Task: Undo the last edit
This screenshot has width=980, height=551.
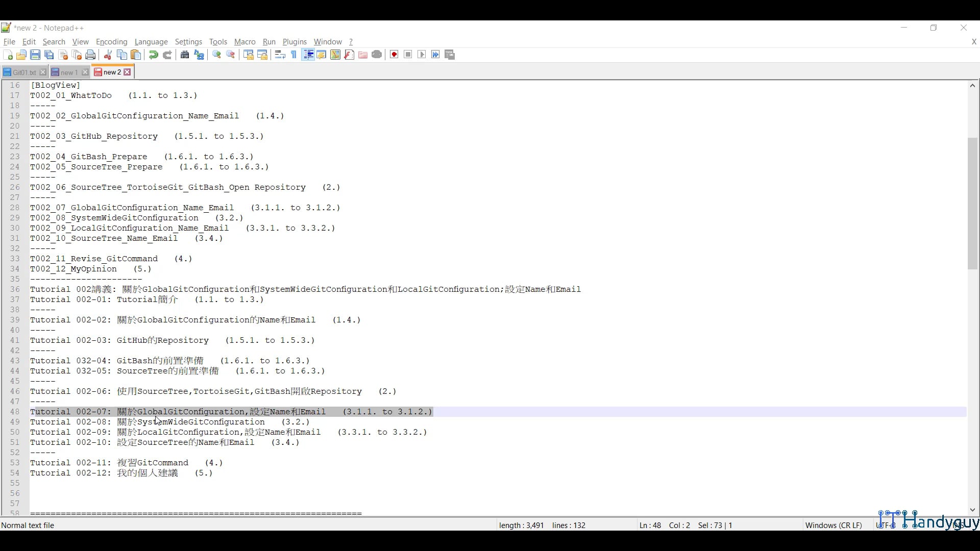Action: coord(153,55)
